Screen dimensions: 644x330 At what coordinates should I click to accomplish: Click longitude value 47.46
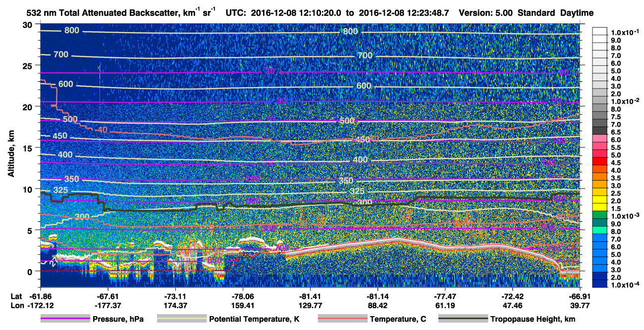(513, 305)
